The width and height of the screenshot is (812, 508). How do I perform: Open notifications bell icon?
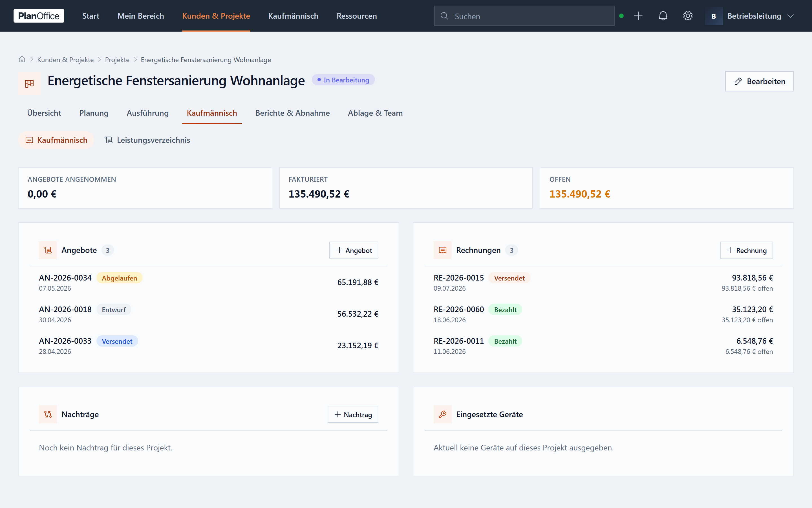coord(663,16)
